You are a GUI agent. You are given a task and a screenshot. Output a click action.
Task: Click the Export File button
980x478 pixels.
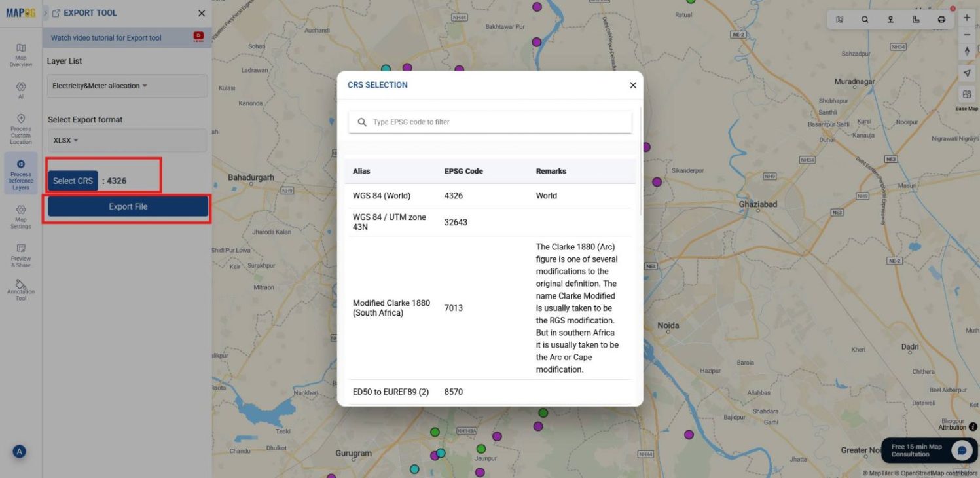(x=126, y=206)
